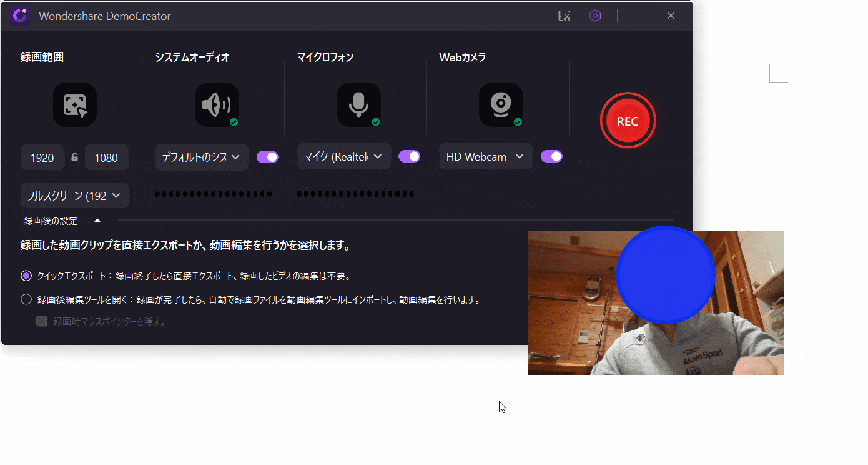Click the 1920 width input field
This screenshot has width=868, height=465.
(42, 157)
